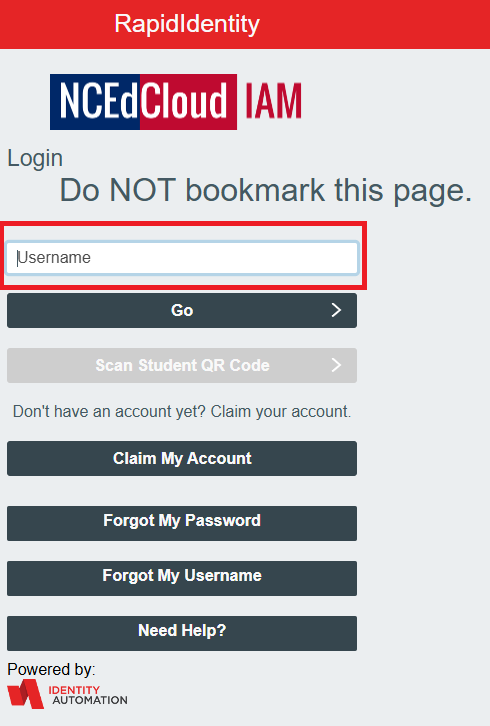Click the arrow on Scan Student QR Code
This screenshot has height=726, width=490.
337,365
